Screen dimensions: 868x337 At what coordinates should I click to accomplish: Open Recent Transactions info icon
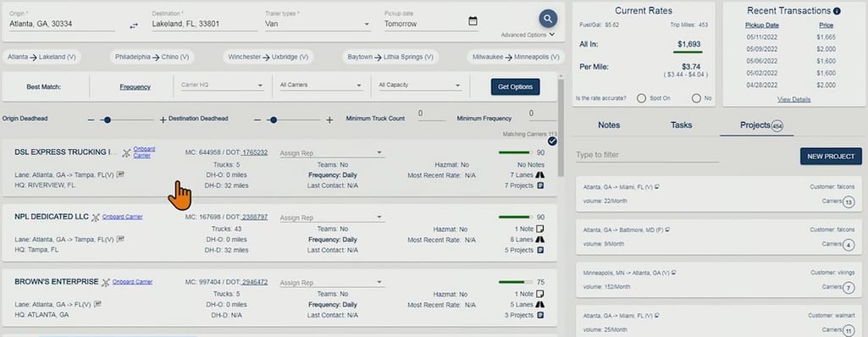tap(837, 11)
